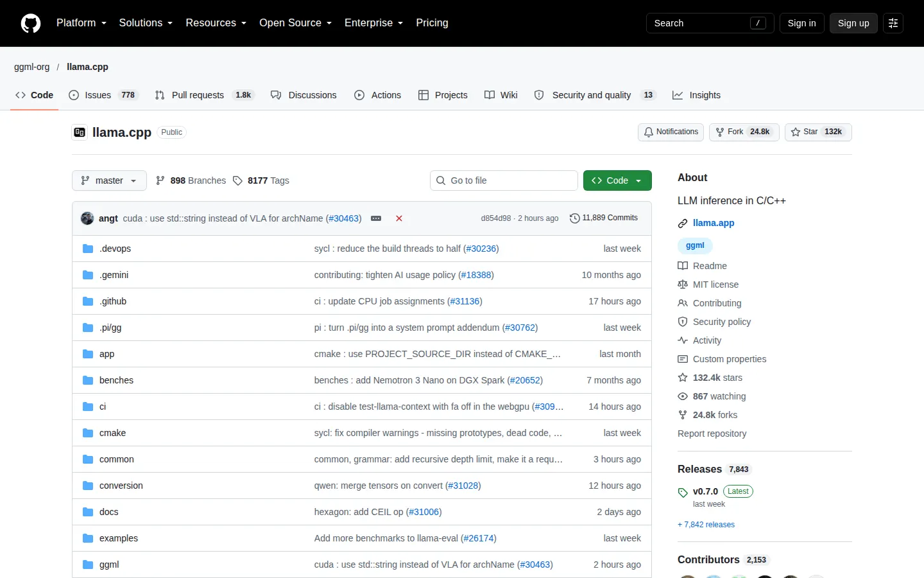The width and height of the screenshot is (924, 578).
Task: Click the Sign up button
Action: 853,23
